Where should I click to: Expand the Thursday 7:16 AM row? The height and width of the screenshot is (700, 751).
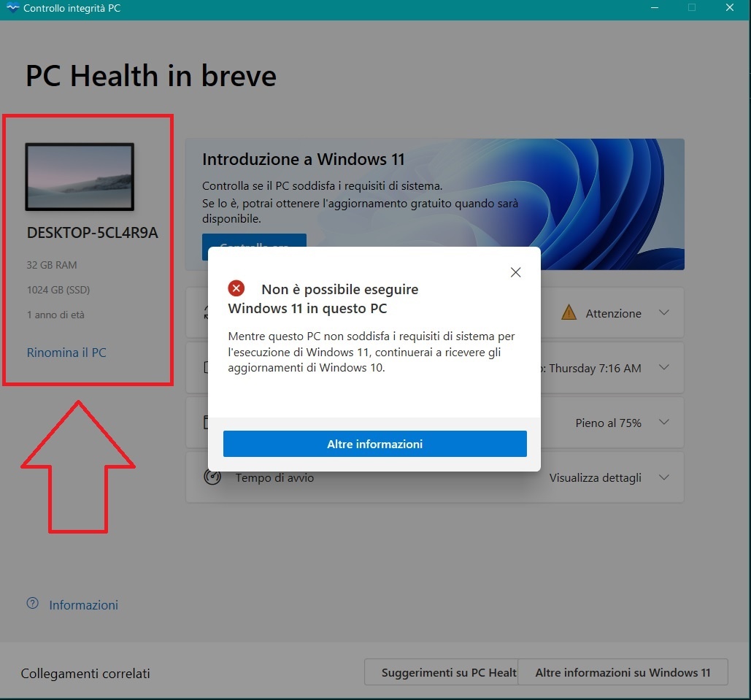[x=664, y=367]
